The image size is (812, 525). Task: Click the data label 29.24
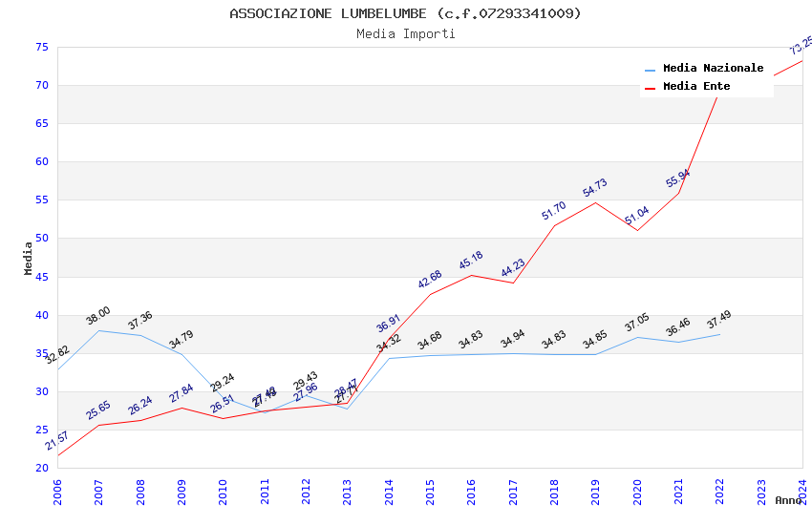(223, 382)
